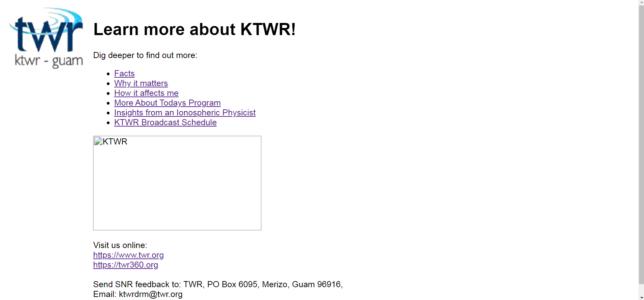
Task: Open Insights from an Ionospheric Physicist
Action: point(185,113)
